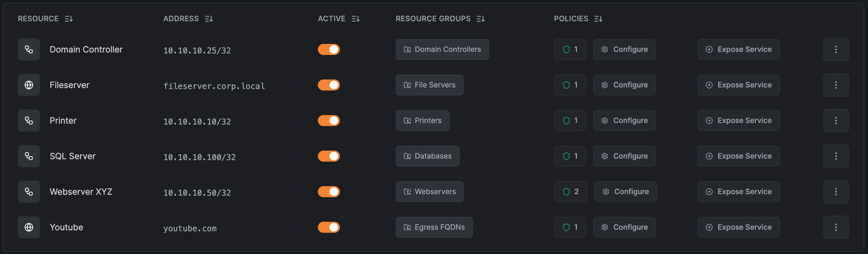Click the Domain Controller resource icon

[x=29, y=49]
